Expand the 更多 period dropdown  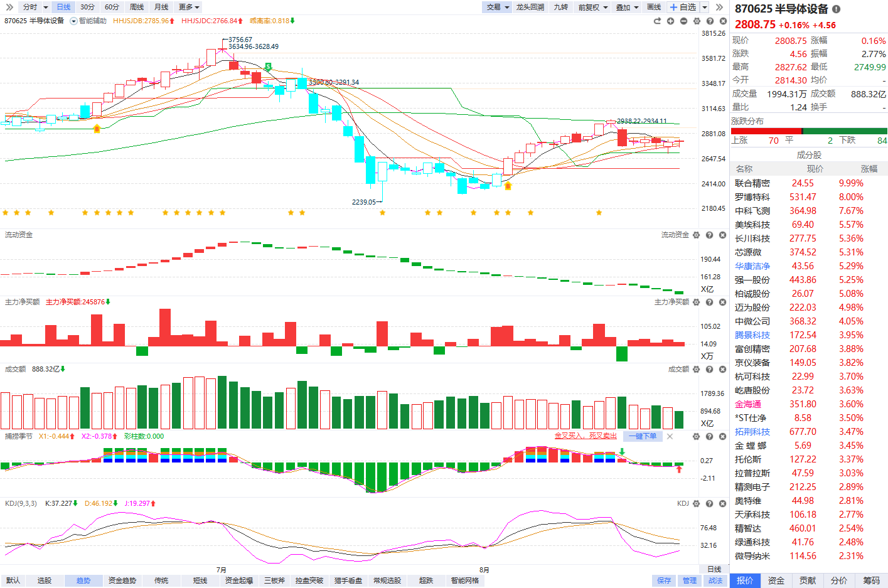click(189, 7)
